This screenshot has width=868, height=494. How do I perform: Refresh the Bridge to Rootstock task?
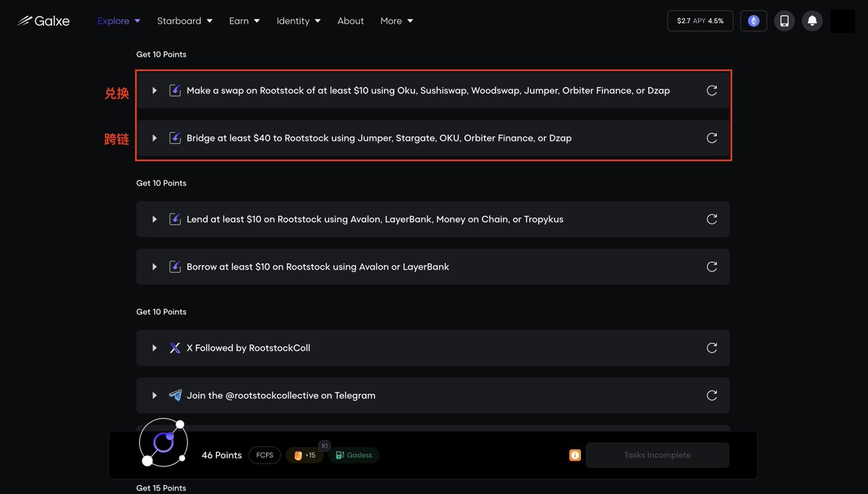(x=712, y=138)
